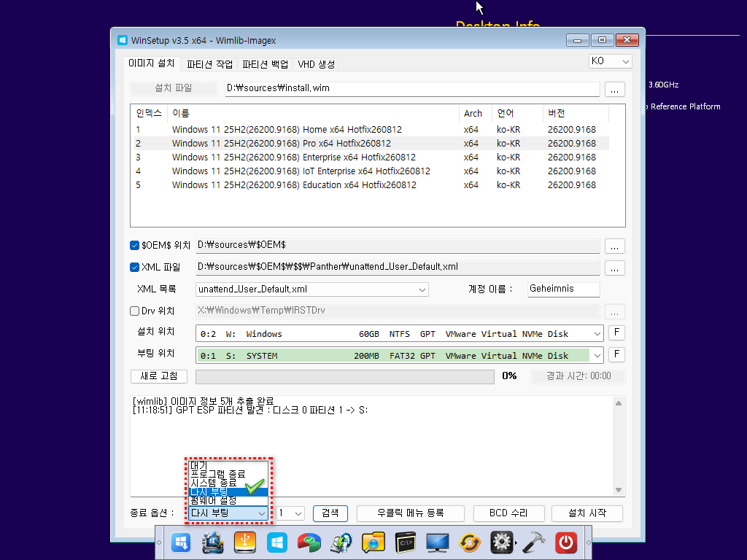
Task: Click the BCD 수리 button
Action: 508,513
